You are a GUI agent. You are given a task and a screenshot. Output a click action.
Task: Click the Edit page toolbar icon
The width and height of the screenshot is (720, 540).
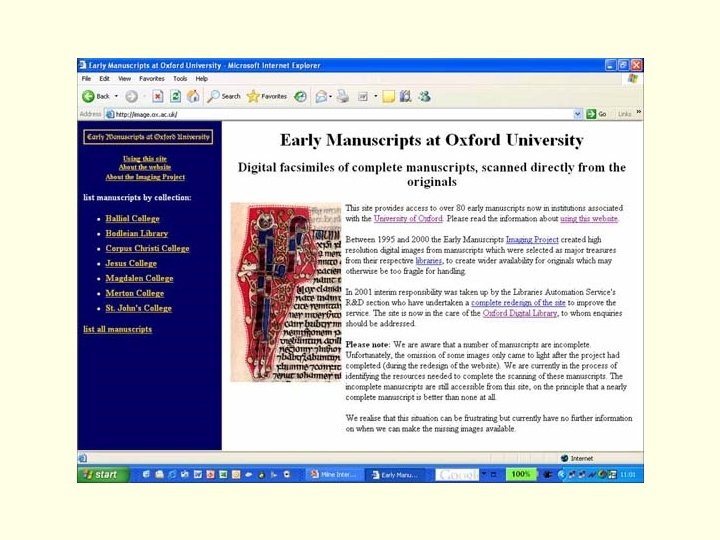[x=363, y=96]
